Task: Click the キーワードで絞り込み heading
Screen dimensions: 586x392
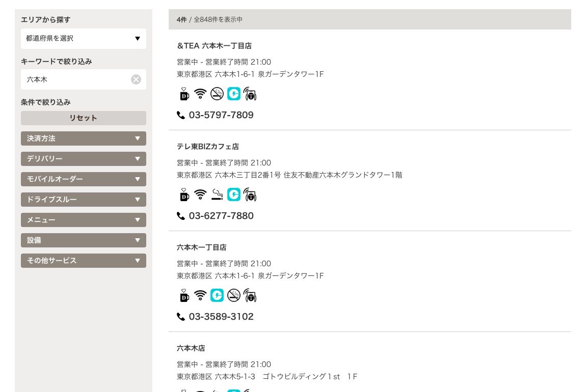Action: click(57, 62)
